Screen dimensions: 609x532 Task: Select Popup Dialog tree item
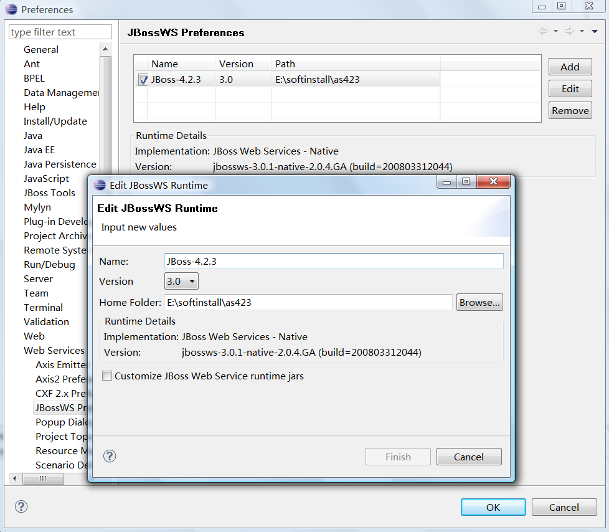61,422
